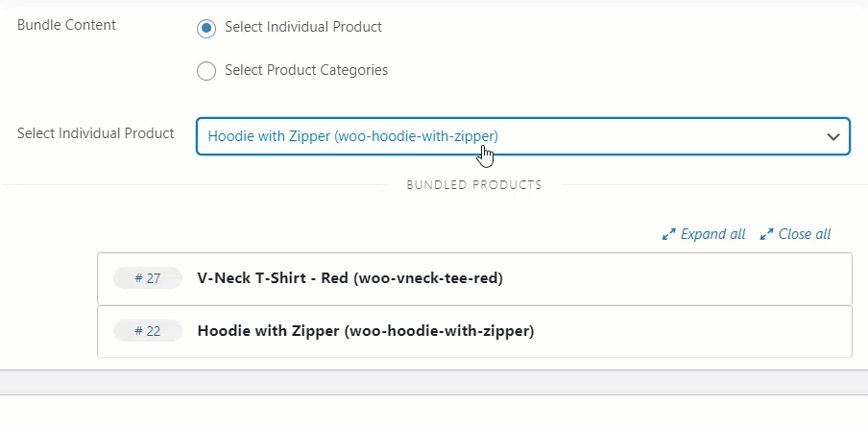
Task: Click the V-Neck T-Shirt - Red product title
Action: pos(350,278)
